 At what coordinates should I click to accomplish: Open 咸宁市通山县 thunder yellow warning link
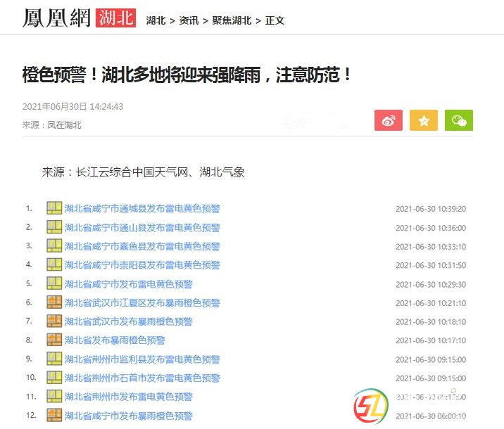pyautogui.click(x=142, y=227)
